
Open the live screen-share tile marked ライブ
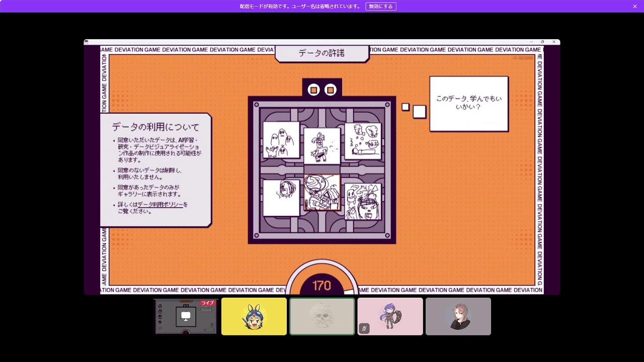click(x=186, y=316)
